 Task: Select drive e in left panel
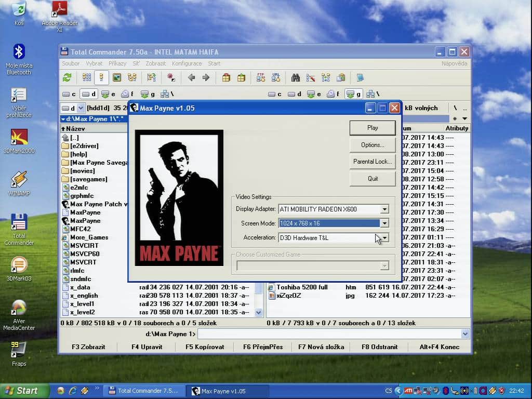point(109,94)
